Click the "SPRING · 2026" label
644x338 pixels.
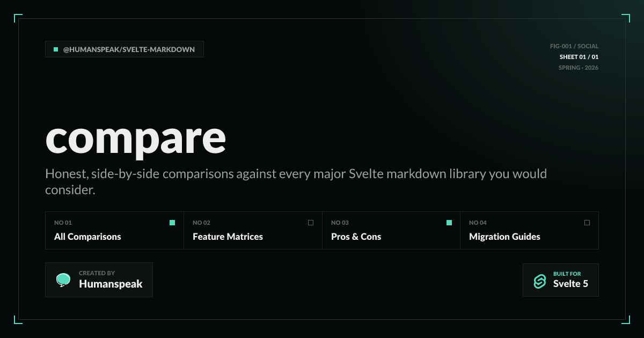pyautogui.click(x=579, y=68)
